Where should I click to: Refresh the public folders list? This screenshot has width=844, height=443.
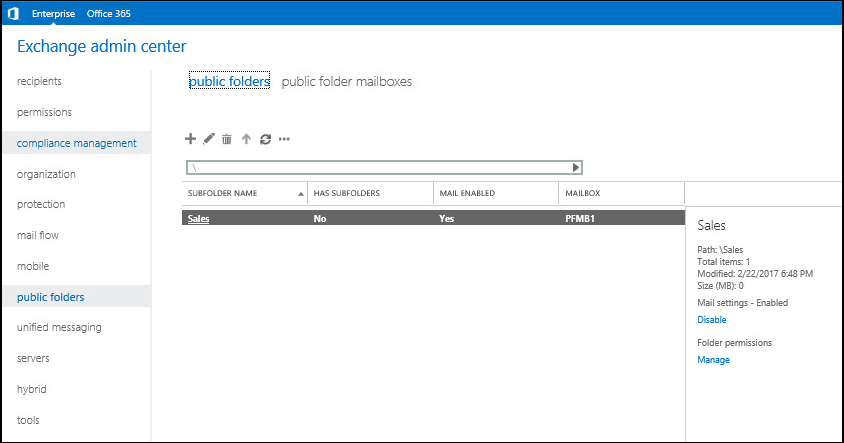265,139
